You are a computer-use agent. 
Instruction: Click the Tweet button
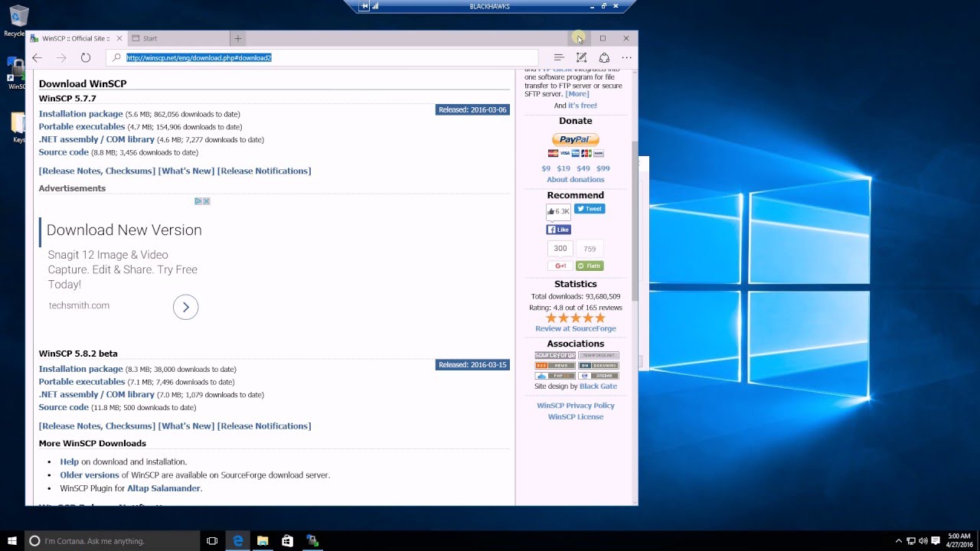(x=590, y=209)
